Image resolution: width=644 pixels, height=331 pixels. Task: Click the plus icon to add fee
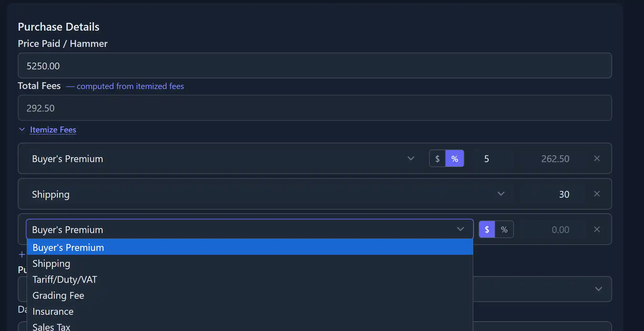pos(22,254)
